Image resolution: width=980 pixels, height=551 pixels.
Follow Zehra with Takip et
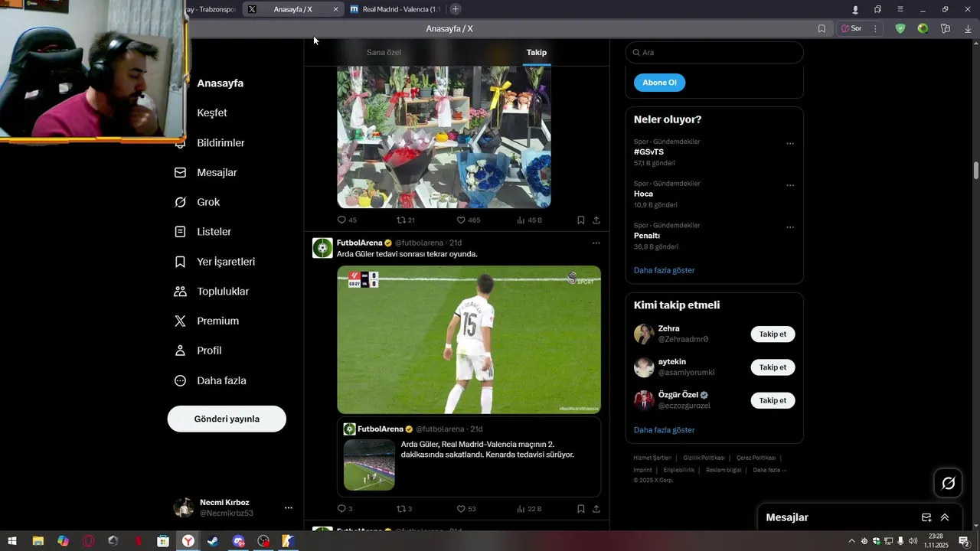pyautogui.click(x=773, y=334)
